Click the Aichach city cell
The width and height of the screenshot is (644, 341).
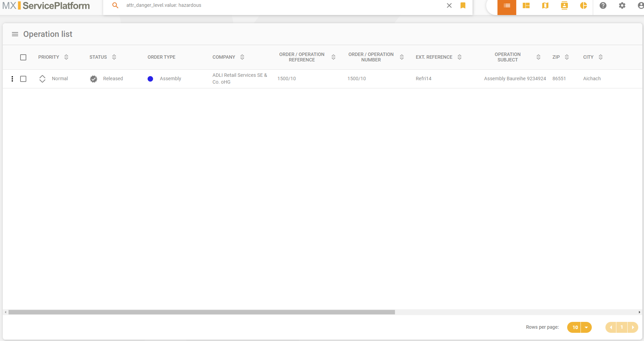click(592, 79)
